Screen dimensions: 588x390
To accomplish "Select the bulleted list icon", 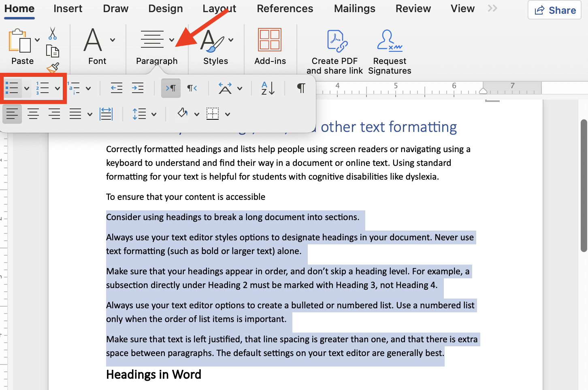I will point(12,88).
